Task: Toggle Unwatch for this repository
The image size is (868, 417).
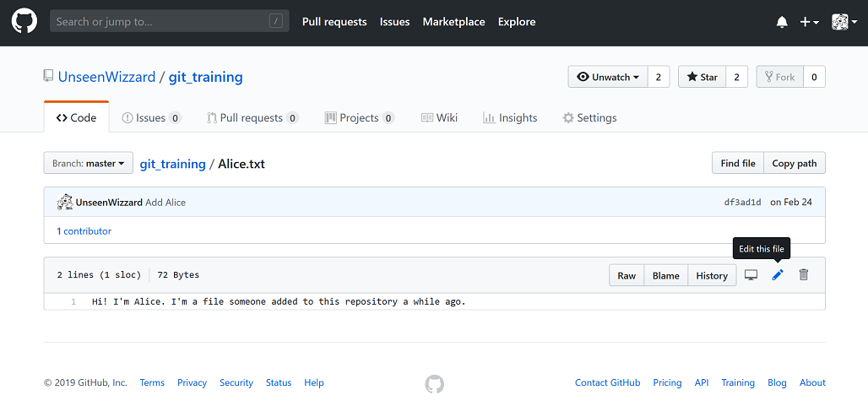Action: tap(607, 77)
